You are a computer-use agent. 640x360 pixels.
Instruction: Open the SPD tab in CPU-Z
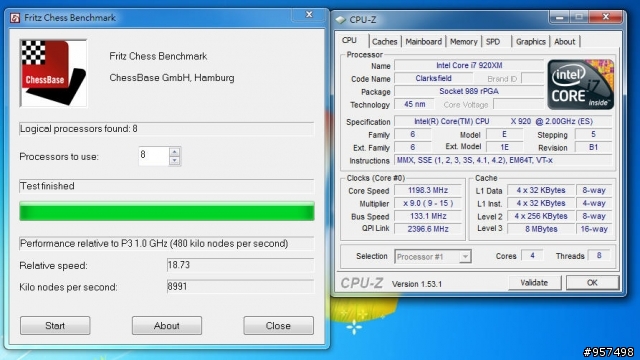pos(493,42)
